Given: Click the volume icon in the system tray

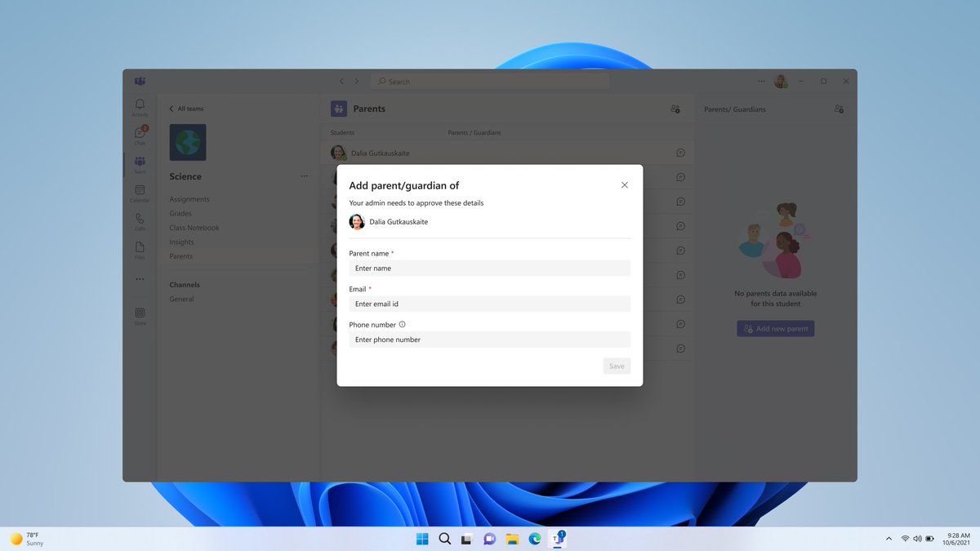Looking at the screenshot, I should (917, 539).
